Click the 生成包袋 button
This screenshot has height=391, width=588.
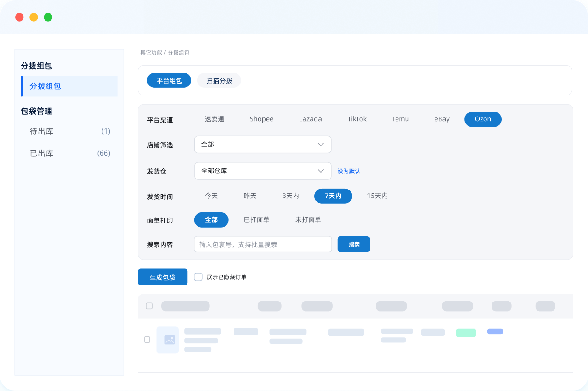click(x=163, y=277)
